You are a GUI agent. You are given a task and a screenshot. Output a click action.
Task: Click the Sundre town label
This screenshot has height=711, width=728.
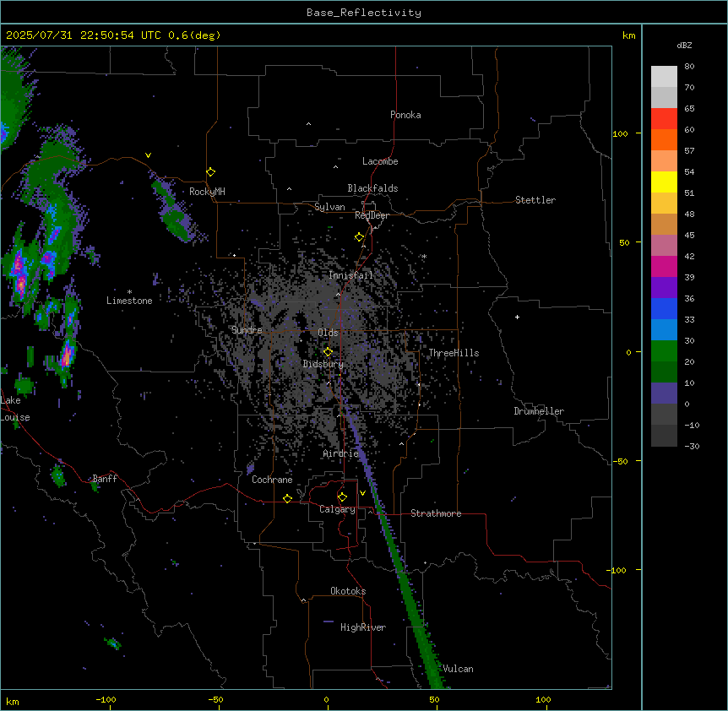click(247, 330)
